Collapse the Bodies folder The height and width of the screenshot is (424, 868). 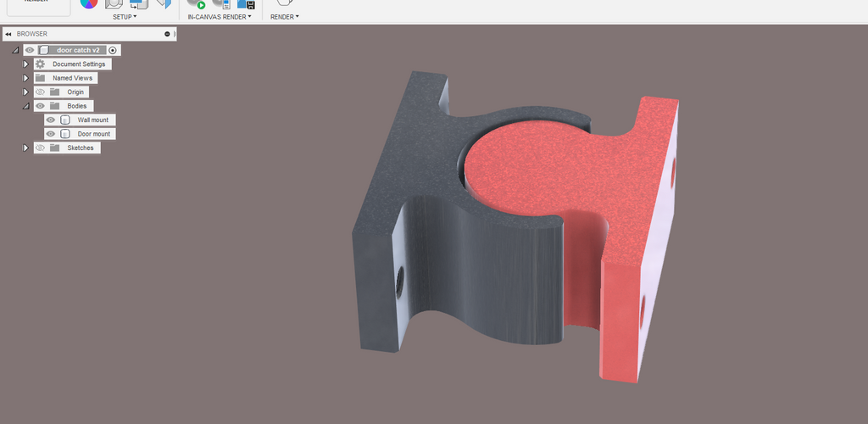[x=25, y=106]
